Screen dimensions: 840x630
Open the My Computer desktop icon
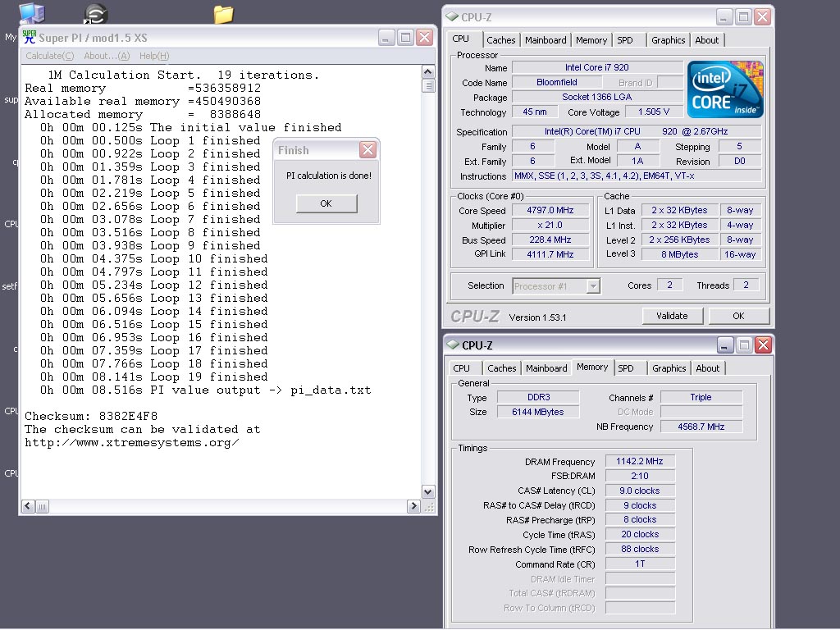(x=32, y=13)
